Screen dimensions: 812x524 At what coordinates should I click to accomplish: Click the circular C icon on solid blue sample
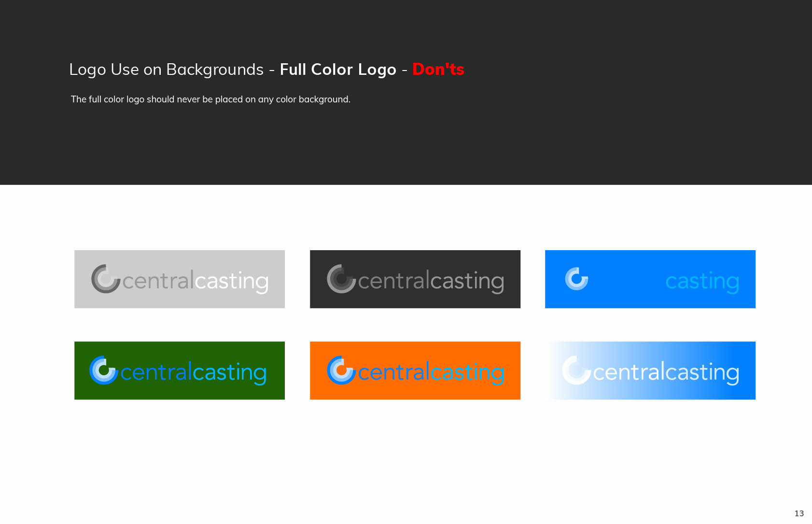(576, 279)
